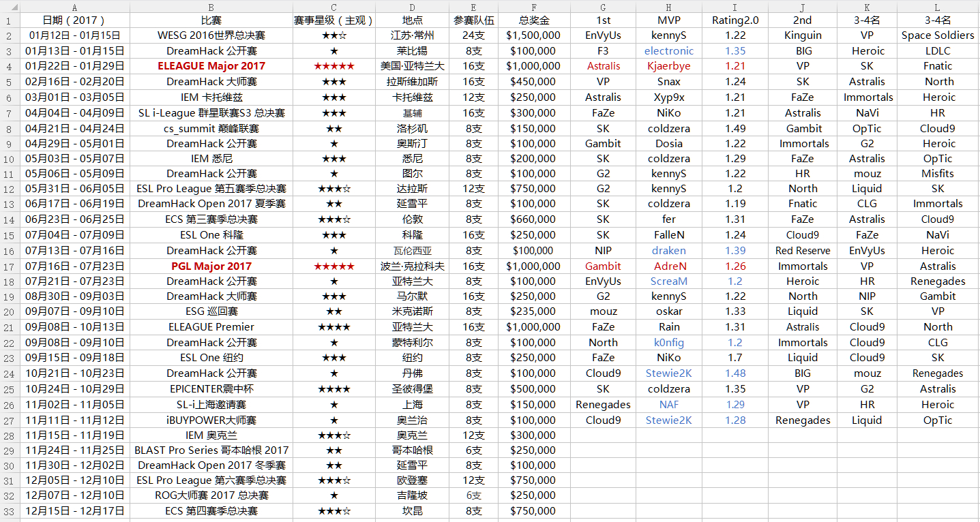Screen dimensions: 980x522
Task: Click the 'MVP' header cell
Action: point(669,20)
